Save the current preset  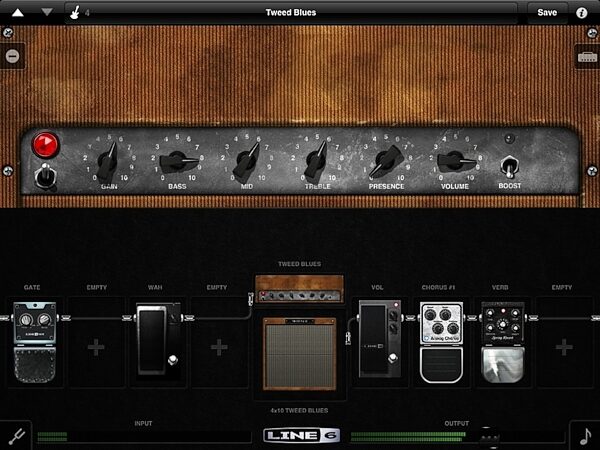coord(547,13)
